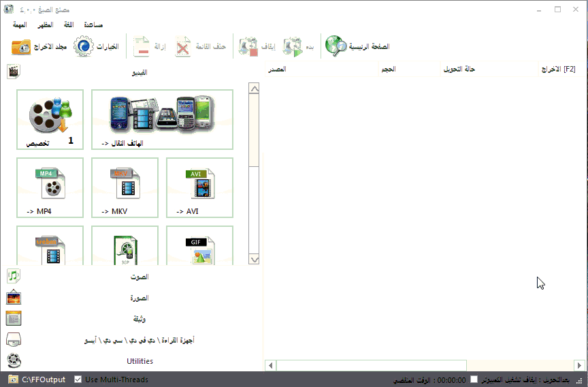This screenshot has width=588, height=387.
Task: Open the C:\FFOutput folder link
Action: pyautogui.click(x=44, y=380)
